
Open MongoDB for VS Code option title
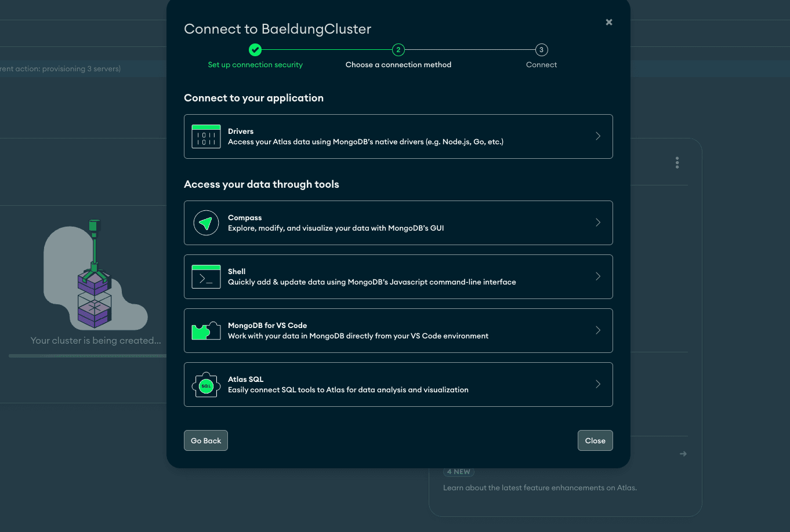267,326
